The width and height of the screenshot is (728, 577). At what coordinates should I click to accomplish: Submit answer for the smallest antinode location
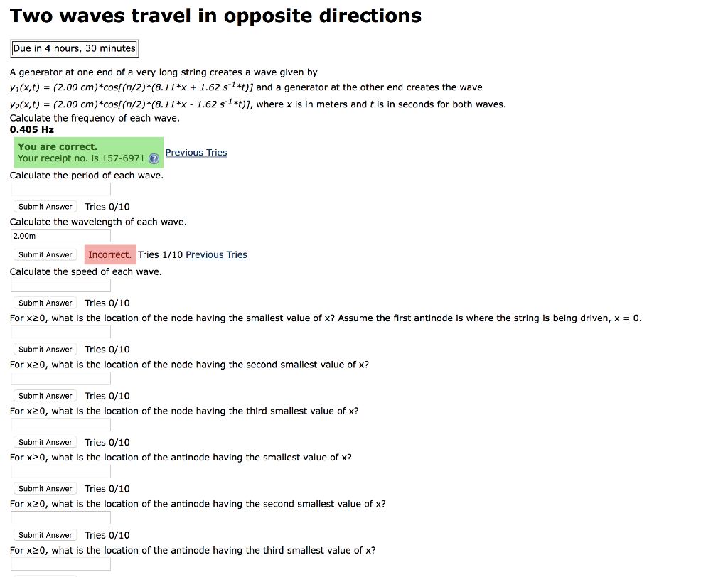click(x=44, y=488)
